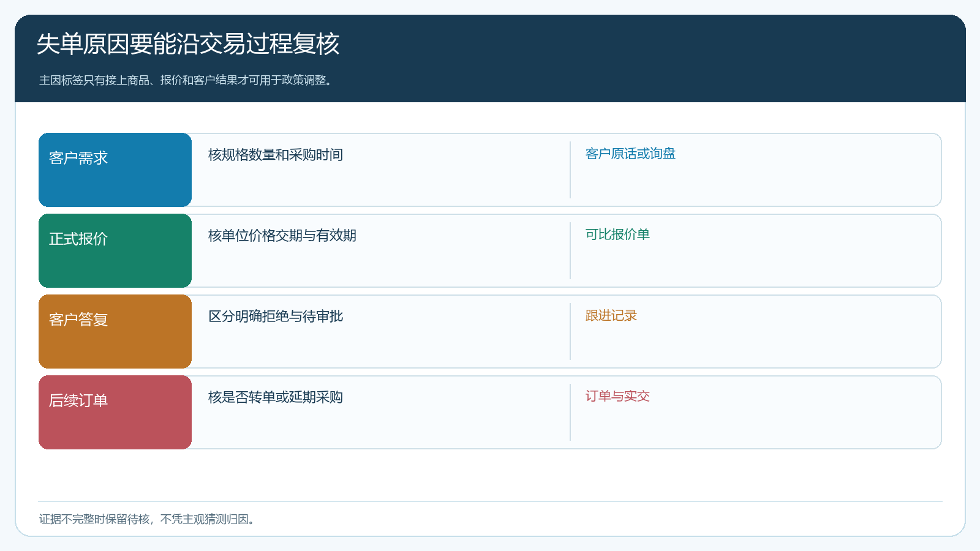
Task: Select text 区分明确拒绝与待审批
Action: 276,317
